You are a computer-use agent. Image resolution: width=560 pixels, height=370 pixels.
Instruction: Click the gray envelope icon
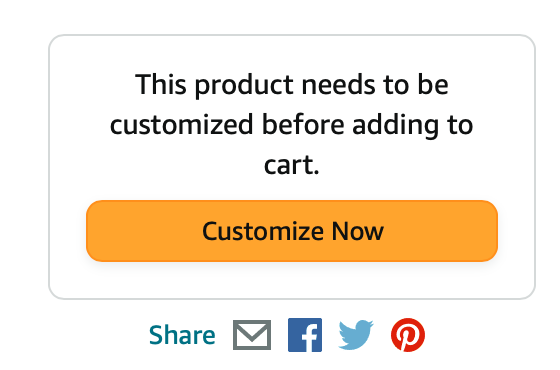point(252,335)
